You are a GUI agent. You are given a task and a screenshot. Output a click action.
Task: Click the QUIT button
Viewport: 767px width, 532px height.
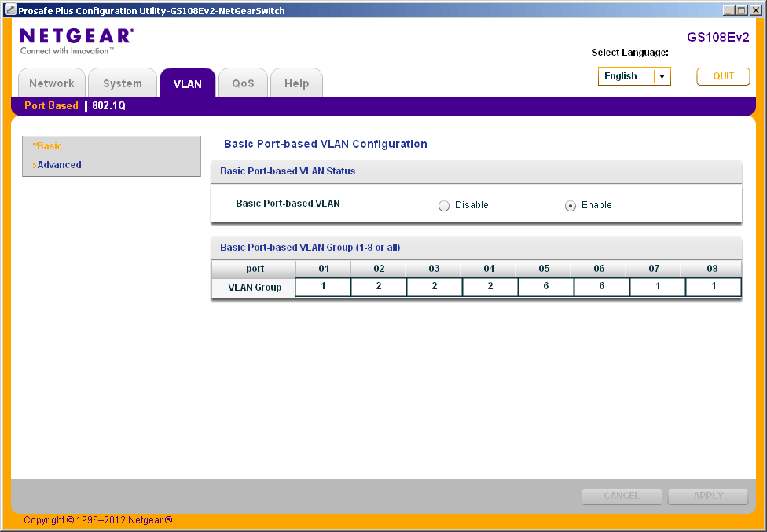point(723,76)
